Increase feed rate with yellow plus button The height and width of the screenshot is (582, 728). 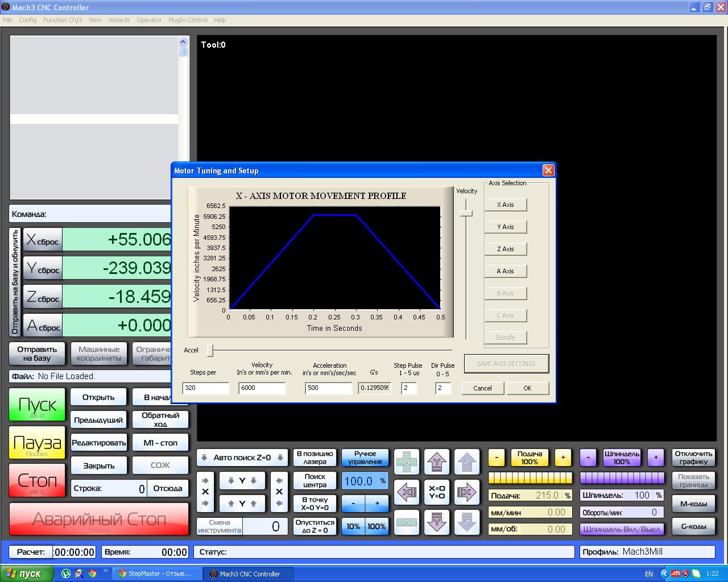tap(563, 458)
